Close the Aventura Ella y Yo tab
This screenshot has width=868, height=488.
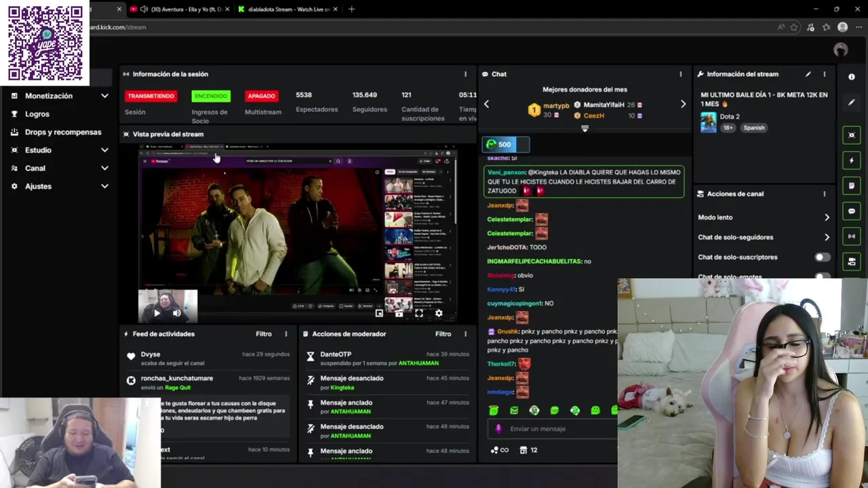pyautogui.click(x=227, y=9)
